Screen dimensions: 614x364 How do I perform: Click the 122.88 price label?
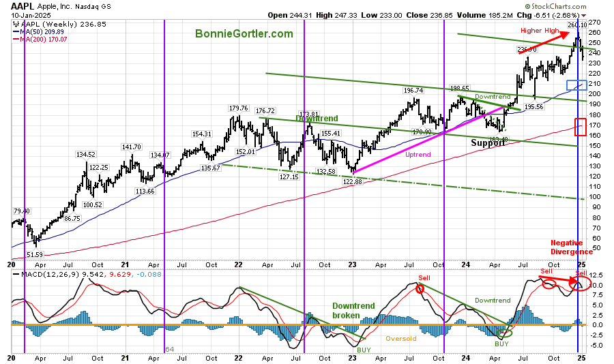(353, 181)
